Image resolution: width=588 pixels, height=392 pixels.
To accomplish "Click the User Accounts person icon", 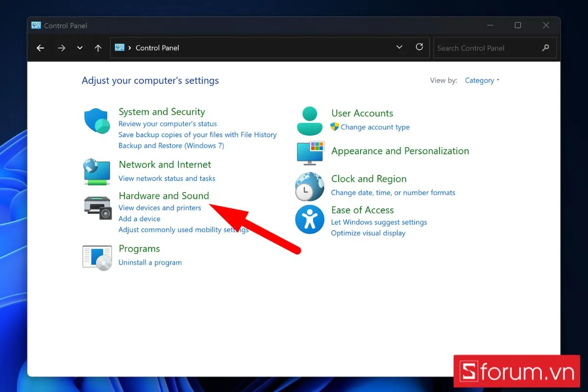I will click(x=310, y=121).
